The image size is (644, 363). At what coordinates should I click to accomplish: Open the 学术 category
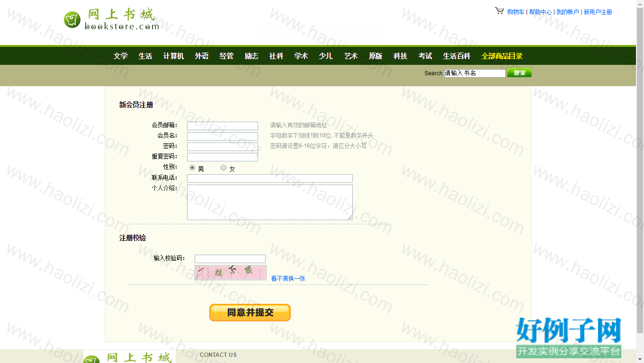coord(301,56)
